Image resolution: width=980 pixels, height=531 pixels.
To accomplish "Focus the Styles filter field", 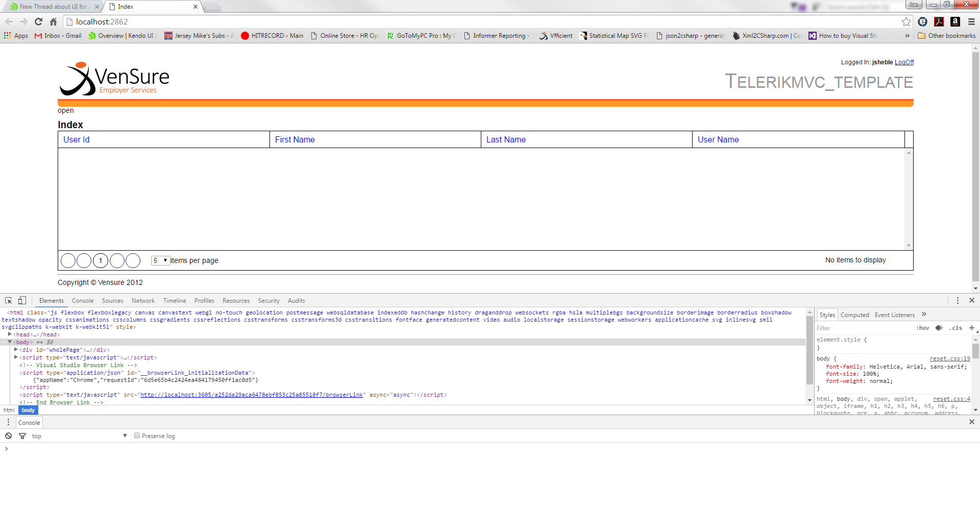I will click(x=863, y=328).
